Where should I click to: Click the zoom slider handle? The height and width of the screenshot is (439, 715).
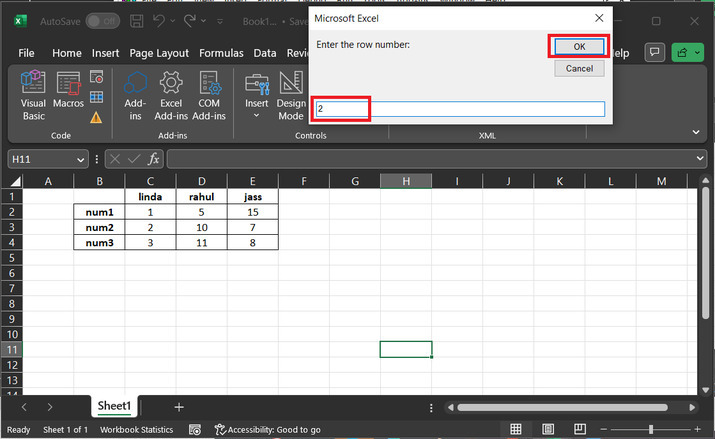[x=651, y=429]
